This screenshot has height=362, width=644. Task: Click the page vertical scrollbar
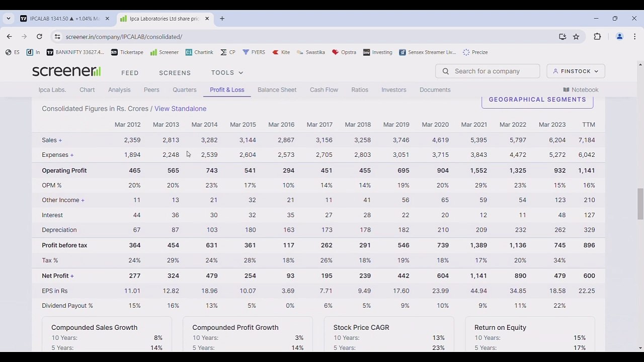tap(640, 204)
